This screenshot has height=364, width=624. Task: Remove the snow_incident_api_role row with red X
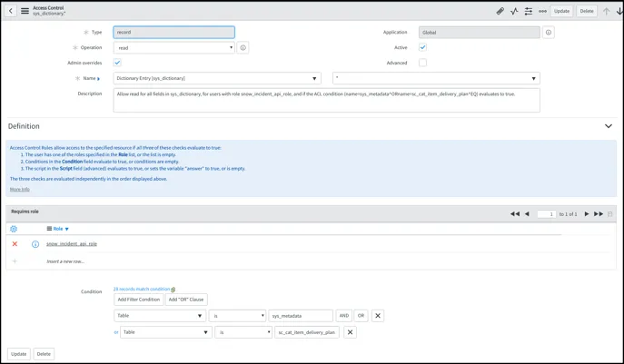click(15, 244)
